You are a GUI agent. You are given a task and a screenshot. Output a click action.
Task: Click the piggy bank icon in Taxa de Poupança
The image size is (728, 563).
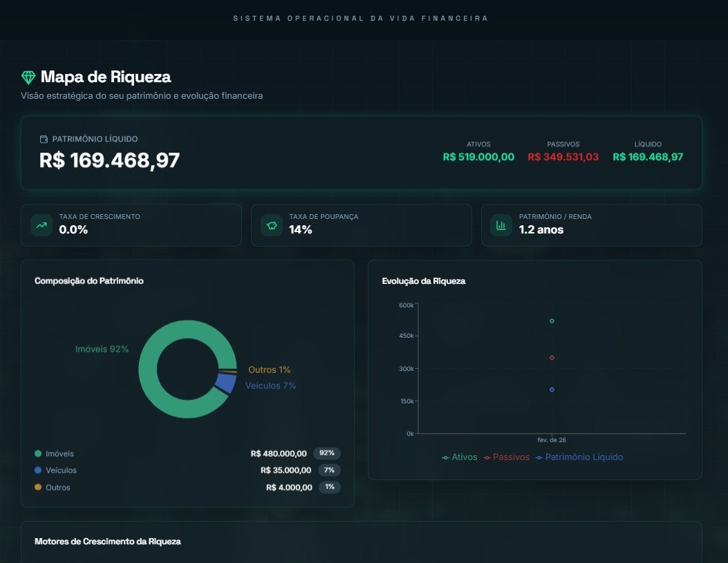tap(272, 225)
